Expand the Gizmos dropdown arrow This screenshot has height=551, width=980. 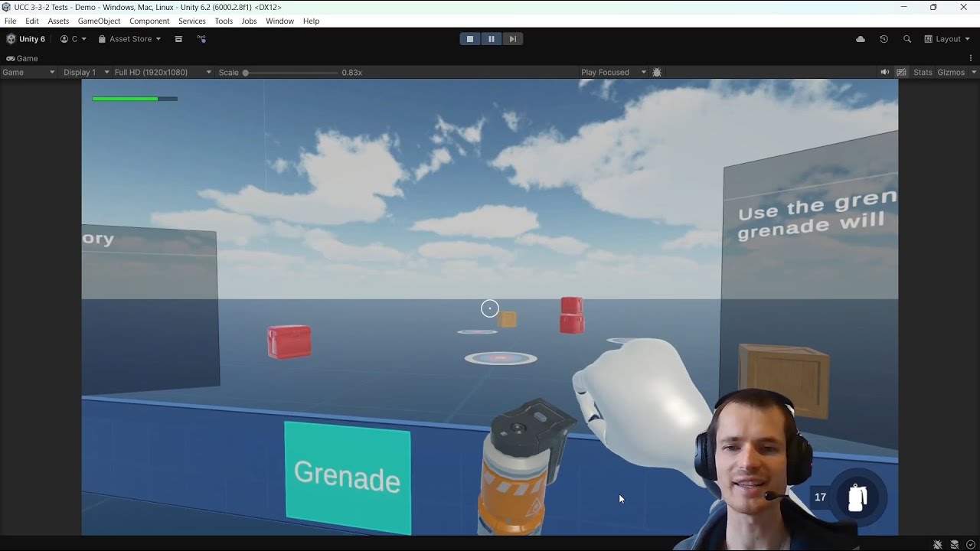click(974, 72)
